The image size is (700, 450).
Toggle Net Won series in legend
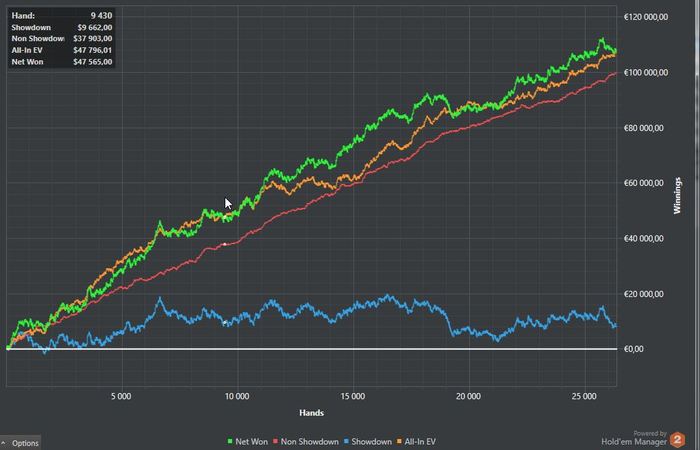point(247,442)
